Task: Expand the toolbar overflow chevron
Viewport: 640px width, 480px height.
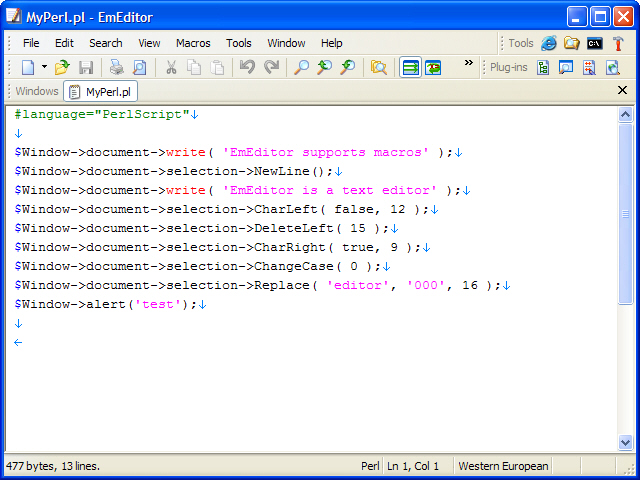Action: [x=469, y=62]
